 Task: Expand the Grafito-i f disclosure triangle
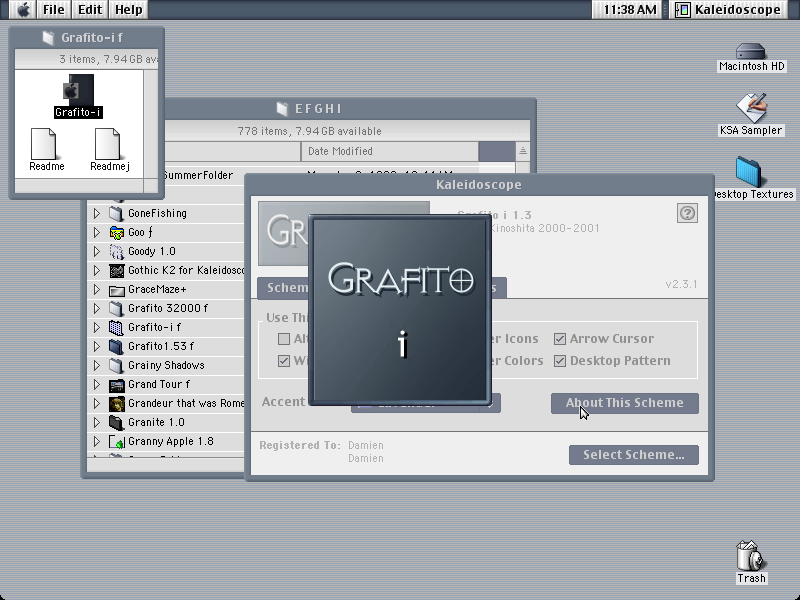pos(96,328)
